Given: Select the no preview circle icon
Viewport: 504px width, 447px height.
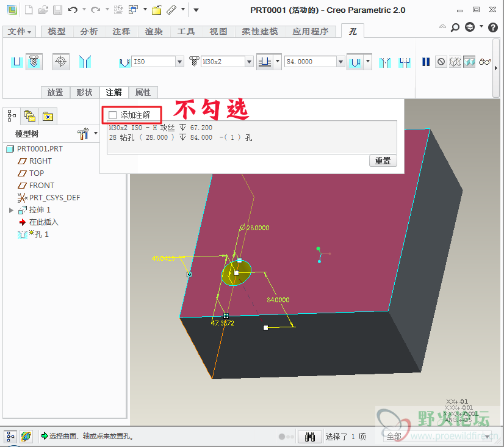Looking at the screenshot, I should coord(441,62).
